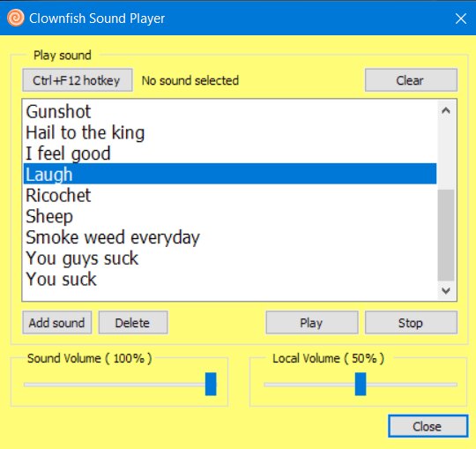Delete the selected sound
Viewport: 476px width, 449px height.
(133, 322)
